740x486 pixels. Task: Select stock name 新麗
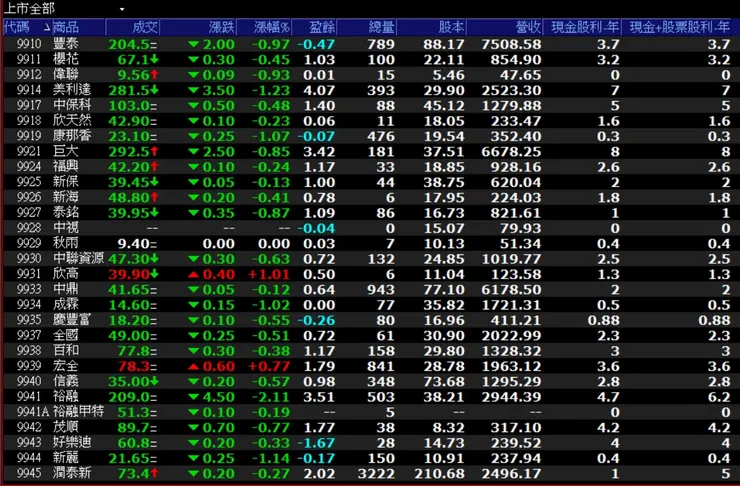coord(66,458)
